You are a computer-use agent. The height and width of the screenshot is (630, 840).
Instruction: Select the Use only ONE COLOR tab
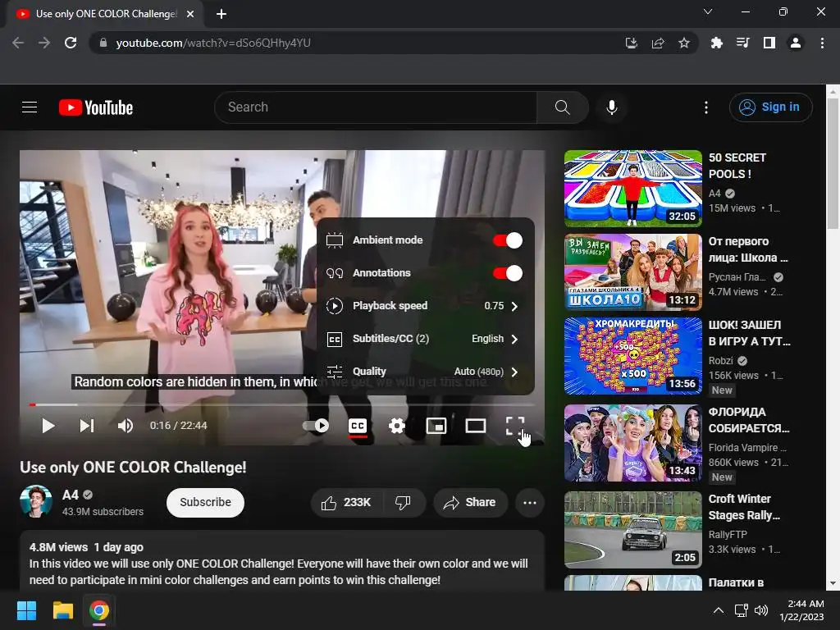tap(106, 14)
